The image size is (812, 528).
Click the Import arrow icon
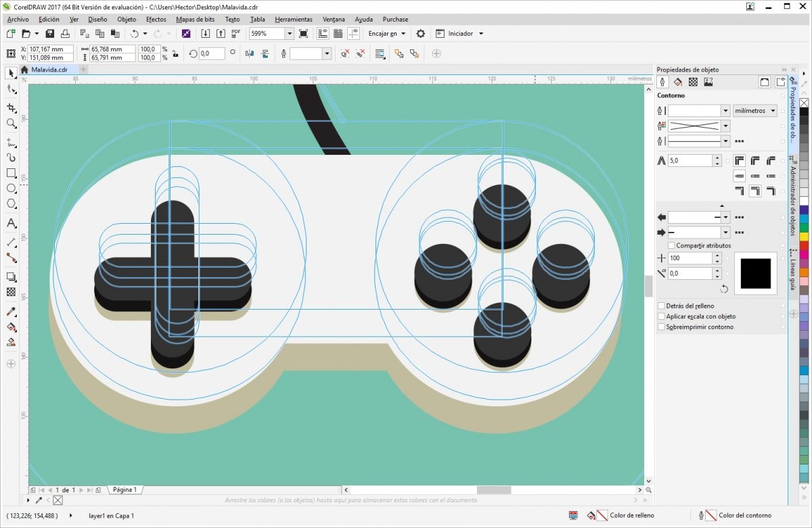pyautogui.click(x=206, y=33)
